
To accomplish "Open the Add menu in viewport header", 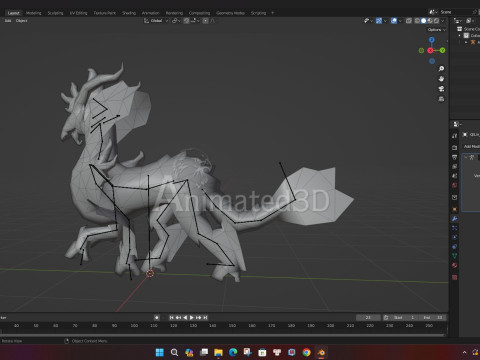I will [8, 21].
